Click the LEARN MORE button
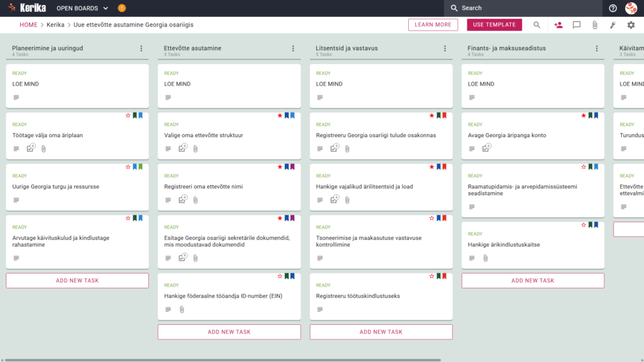The height and width of the screenshot is (362, 644). pyautogui.click(x=433, y=25)
